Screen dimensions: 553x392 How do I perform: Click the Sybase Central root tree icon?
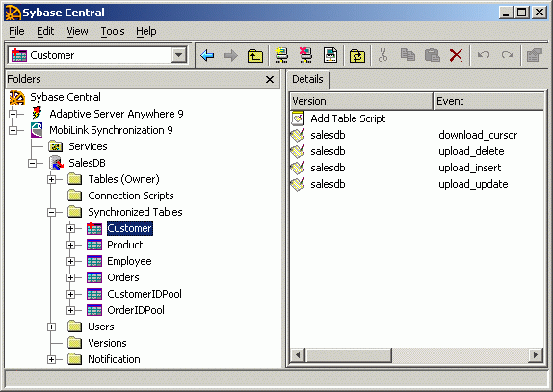(17, 97)
